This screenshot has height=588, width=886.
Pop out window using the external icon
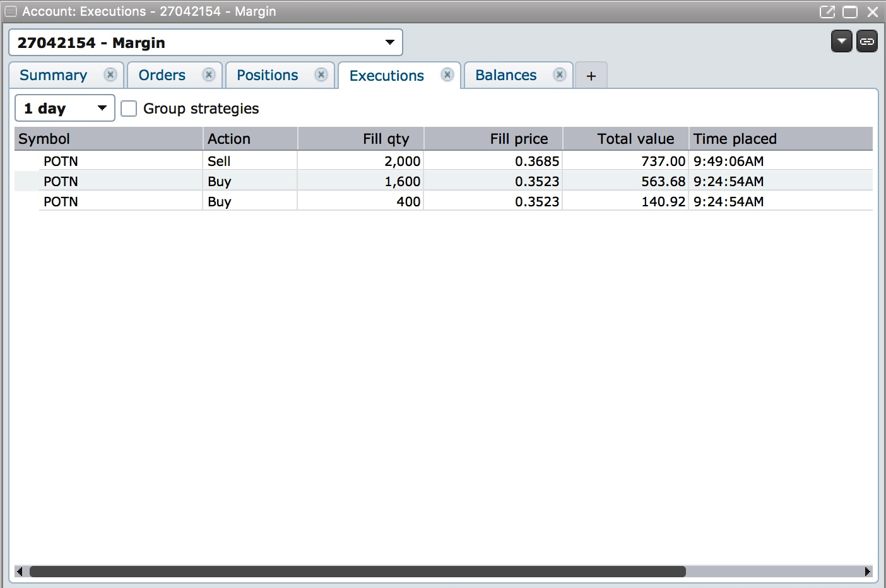[827, 12]
